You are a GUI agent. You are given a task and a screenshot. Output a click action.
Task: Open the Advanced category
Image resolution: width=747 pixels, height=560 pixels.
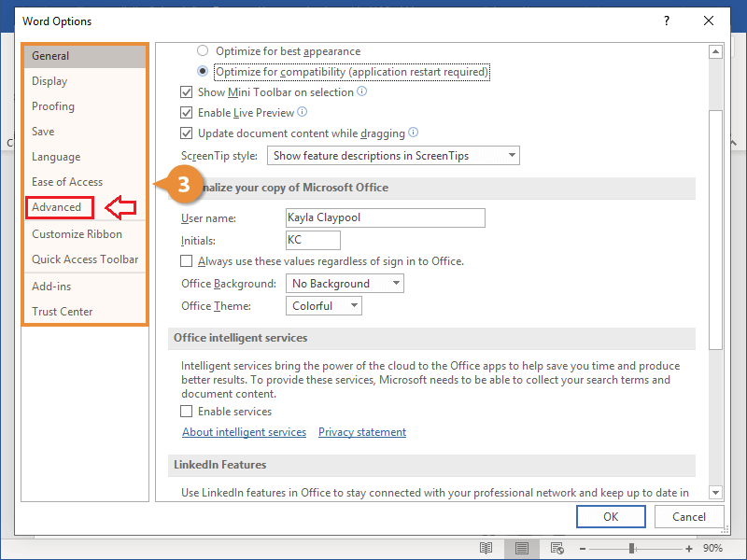60,207
